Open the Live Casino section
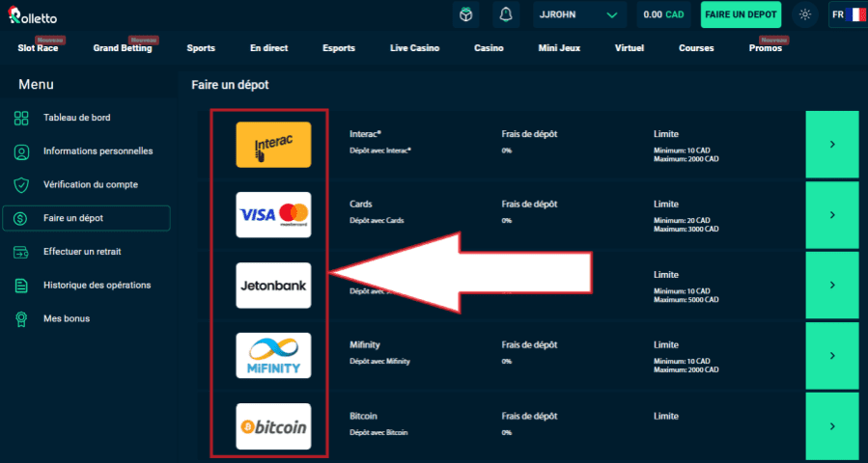868x463 pixels. click(x=414, y=48)
